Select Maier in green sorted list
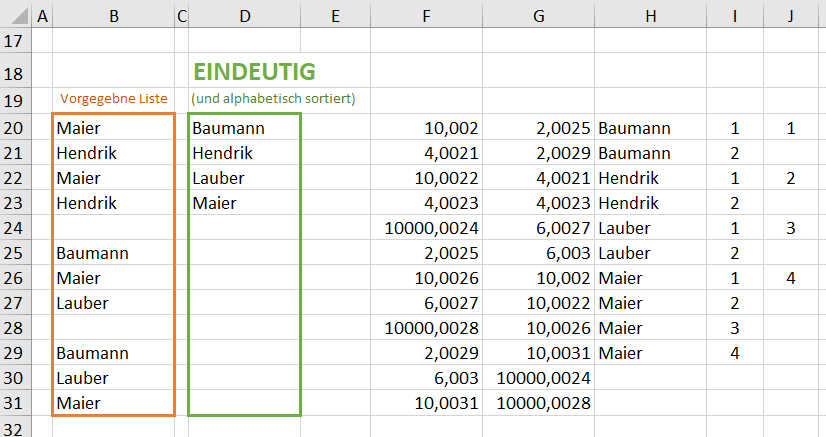The height and width of the screenshot is (437, 826). point(245,203)
